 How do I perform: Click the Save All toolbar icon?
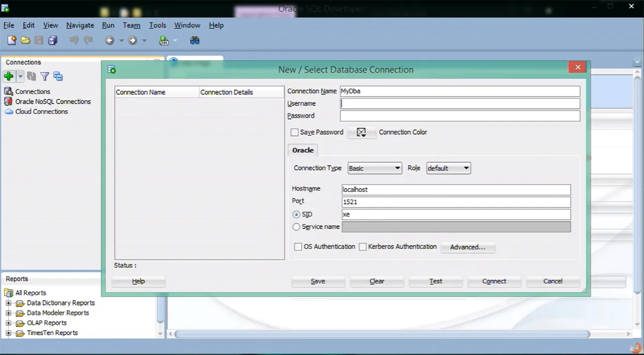(53, 41)
